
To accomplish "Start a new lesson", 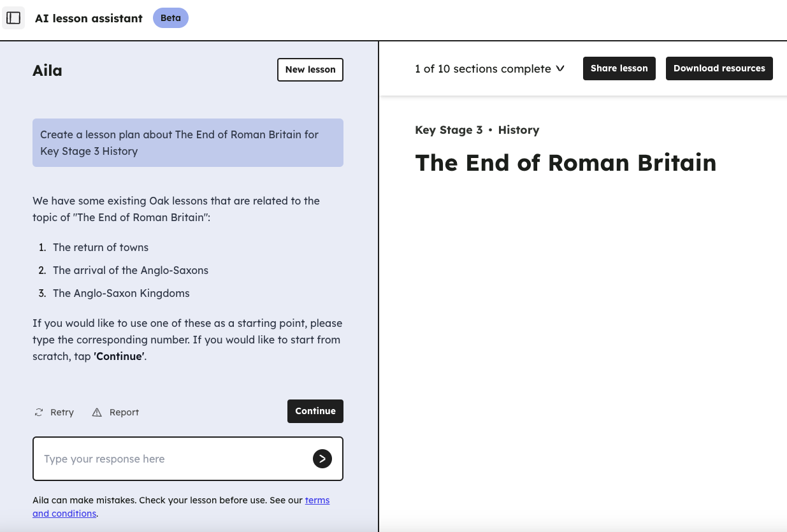I will point(310,69).
